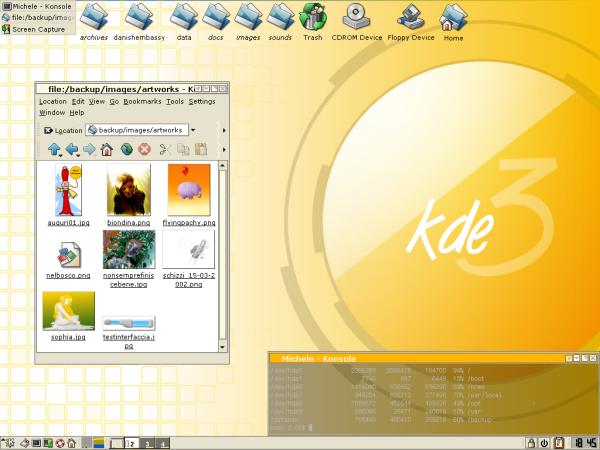Open the Window menu
This screenshot has height=450, width=600.
click(52, 112)
